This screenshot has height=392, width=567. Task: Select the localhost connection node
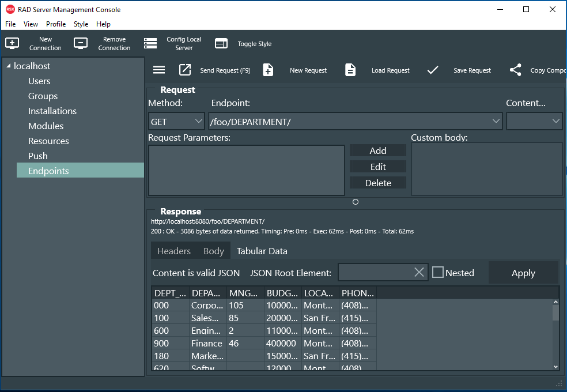click(32, 66)
